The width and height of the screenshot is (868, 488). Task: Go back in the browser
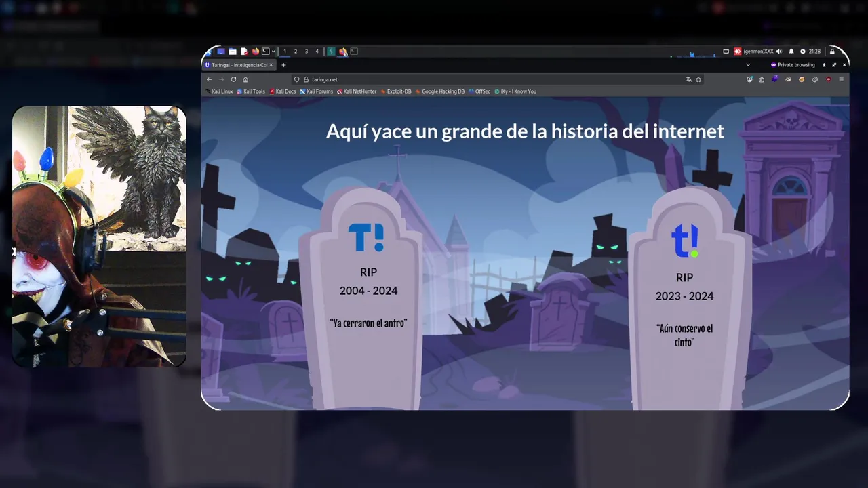pyautogui.click(x=209, y=79)
